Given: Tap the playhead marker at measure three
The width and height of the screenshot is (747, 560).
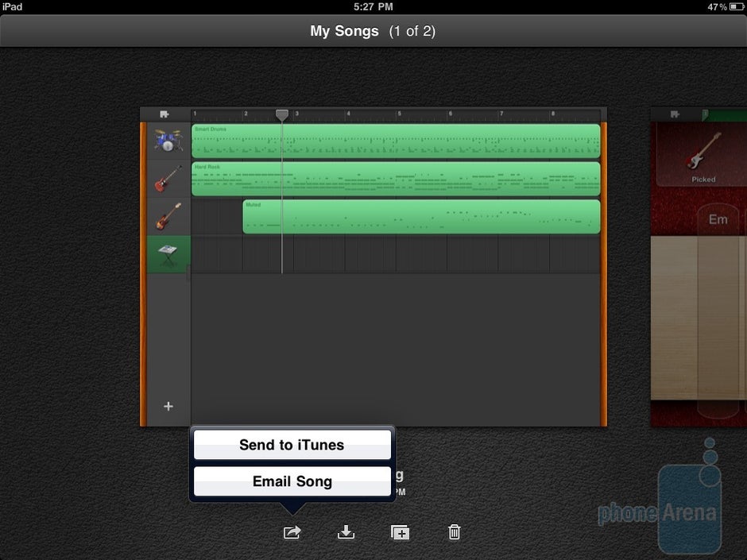Looking at the screenshot, I should point(282,115).
